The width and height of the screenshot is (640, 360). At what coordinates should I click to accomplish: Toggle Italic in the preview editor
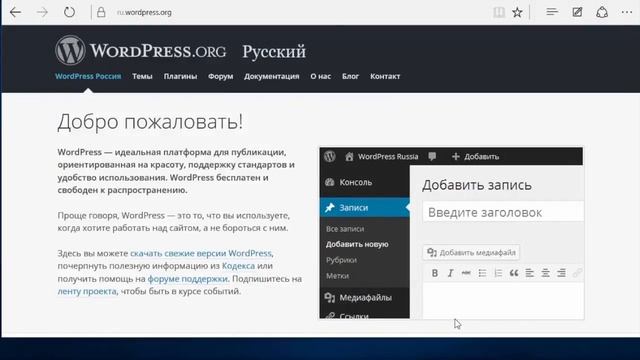click(x=450, y=273)
